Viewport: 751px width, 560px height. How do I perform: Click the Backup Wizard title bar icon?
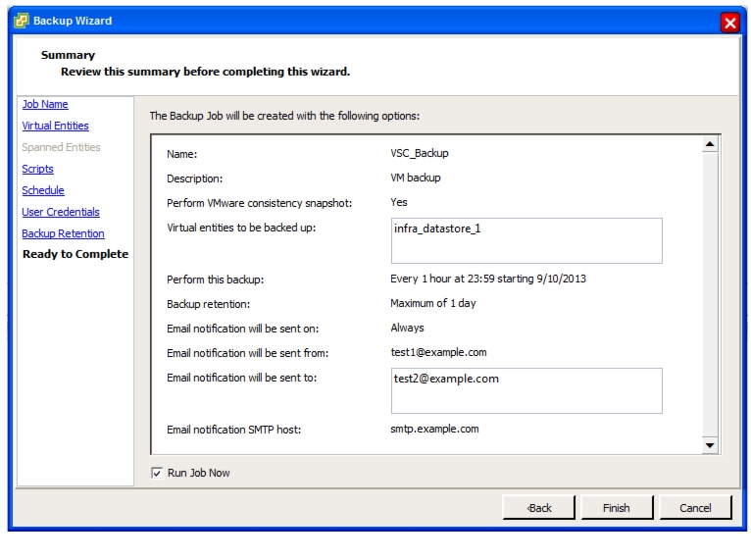21,21
